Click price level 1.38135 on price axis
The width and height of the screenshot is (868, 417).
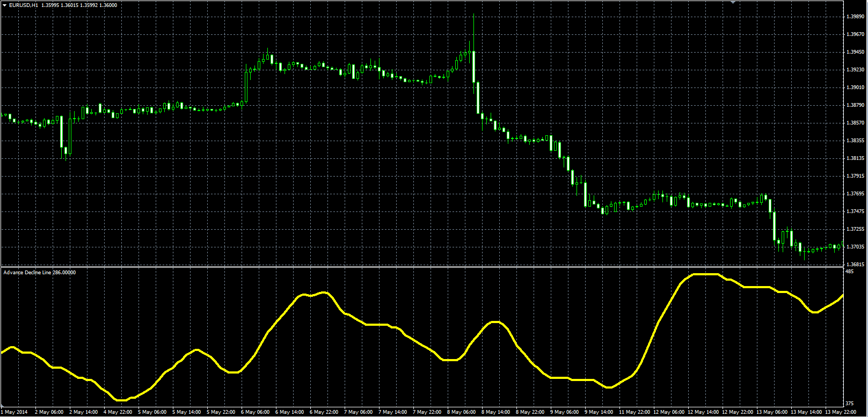click(855, 158)
